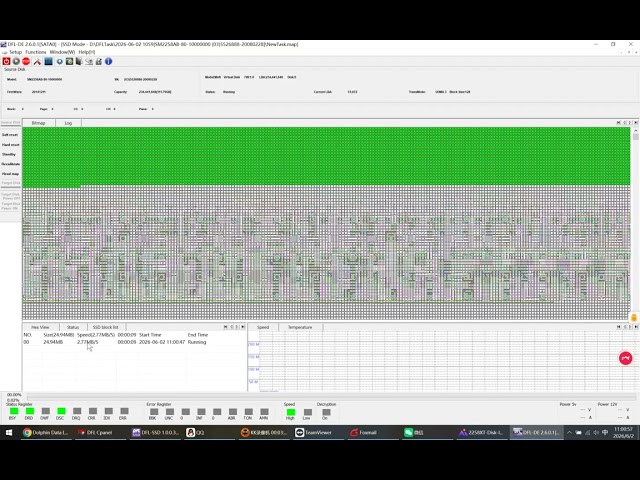
Task: Switch to the Hex View tab
Action: point(40,327)
